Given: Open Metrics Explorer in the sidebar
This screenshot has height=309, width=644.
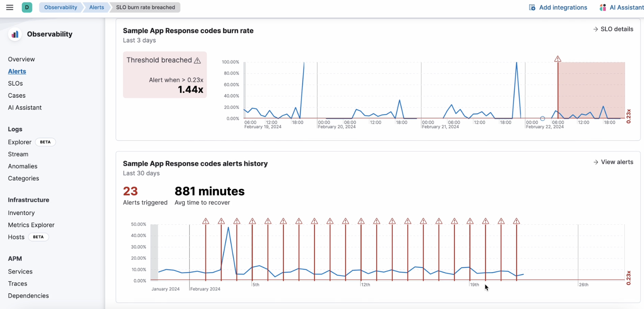Looking at the screenshot, I should (31, 225).
